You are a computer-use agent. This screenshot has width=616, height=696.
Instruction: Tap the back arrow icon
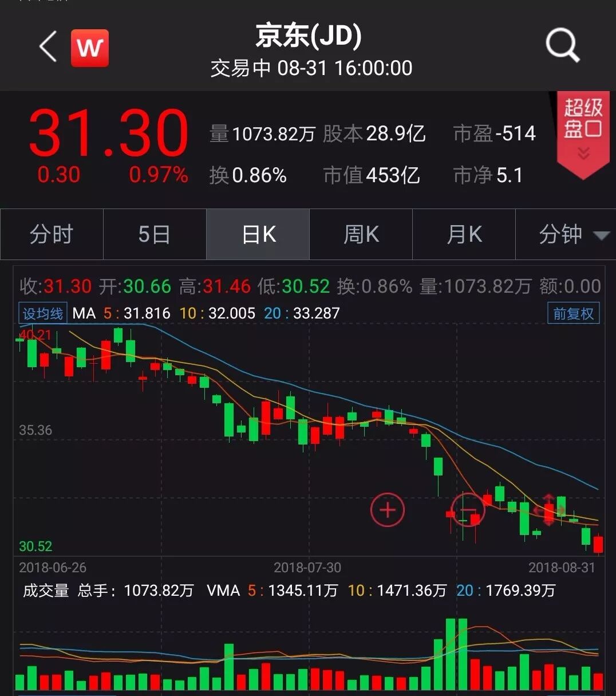point(48,46)
